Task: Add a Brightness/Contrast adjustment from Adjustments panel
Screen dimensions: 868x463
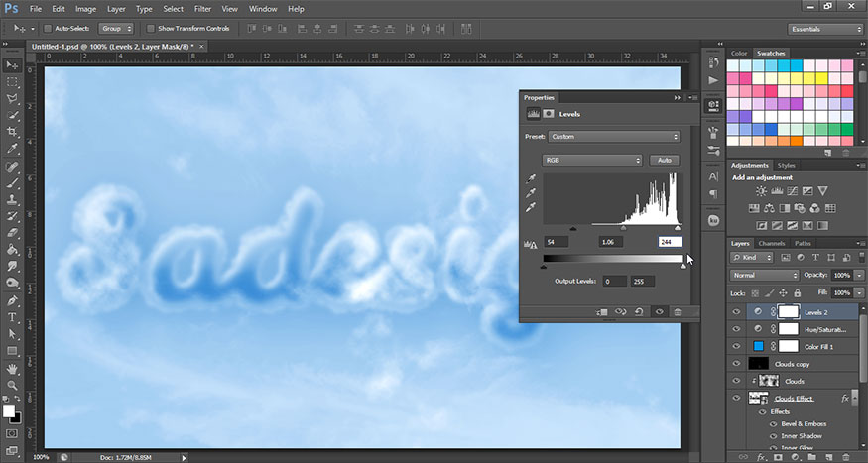Action: [761, 189]
